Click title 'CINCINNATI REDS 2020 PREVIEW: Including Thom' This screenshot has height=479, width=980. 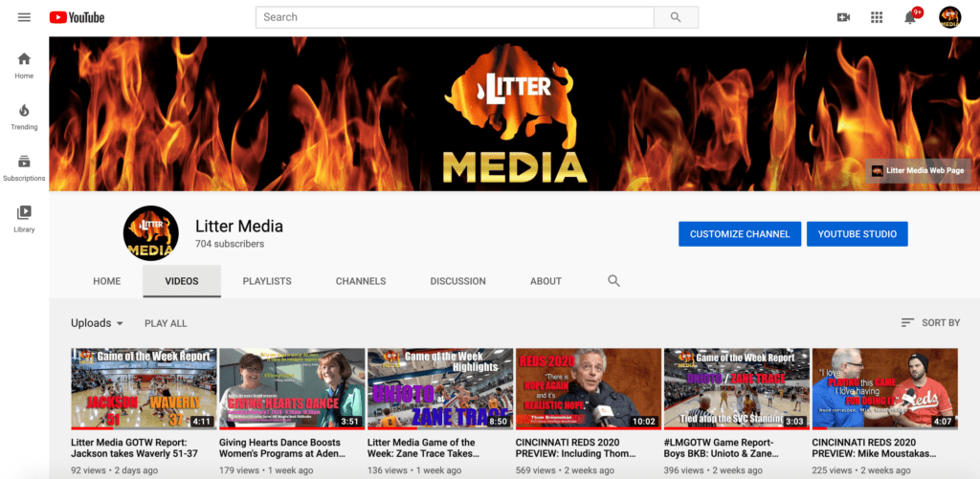point(575,447)
